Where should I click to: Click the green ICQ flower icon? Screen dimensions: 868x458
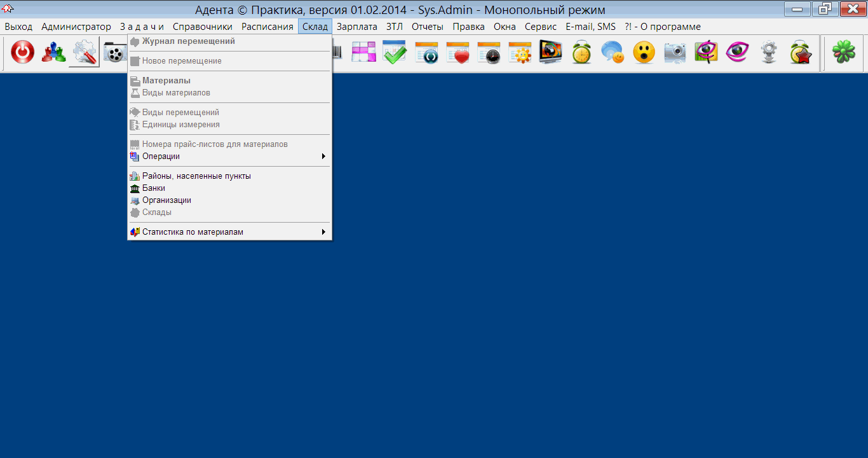click(844, 53)
